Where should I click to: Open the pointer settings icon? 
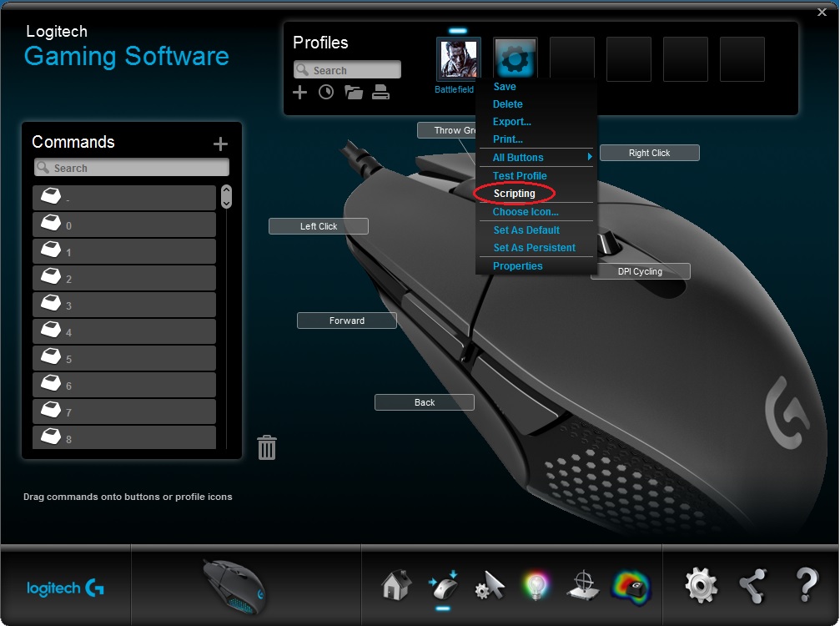(490, 586)
